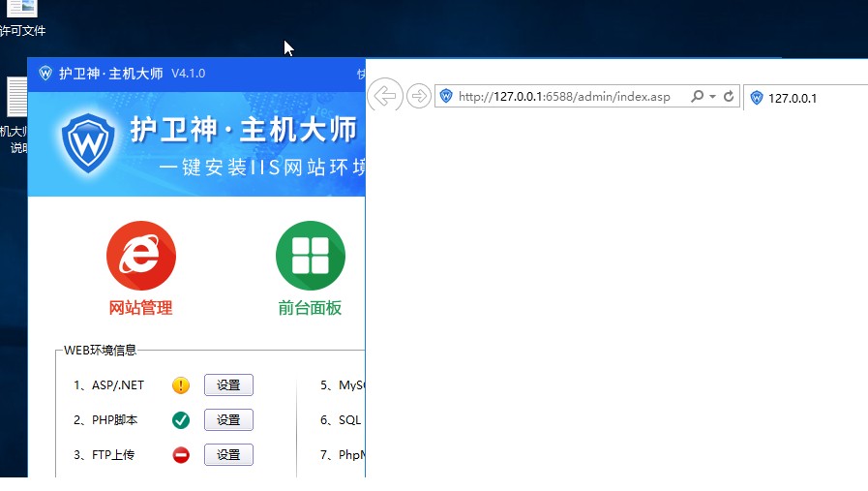Expand the address bar dropdown arrow

click(712, 97)
